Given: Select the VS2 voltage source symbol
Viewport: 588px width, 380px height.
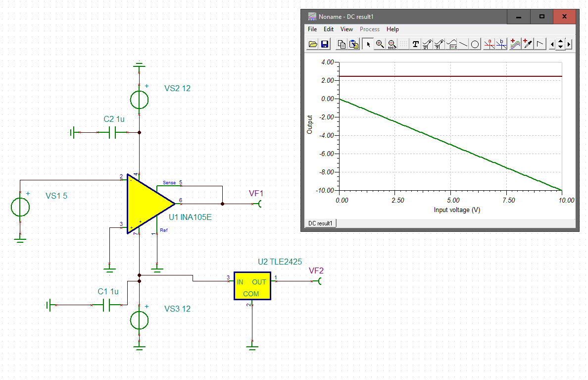Looking at the screenshot, I should pyautogui.click(x=139, y=100).
